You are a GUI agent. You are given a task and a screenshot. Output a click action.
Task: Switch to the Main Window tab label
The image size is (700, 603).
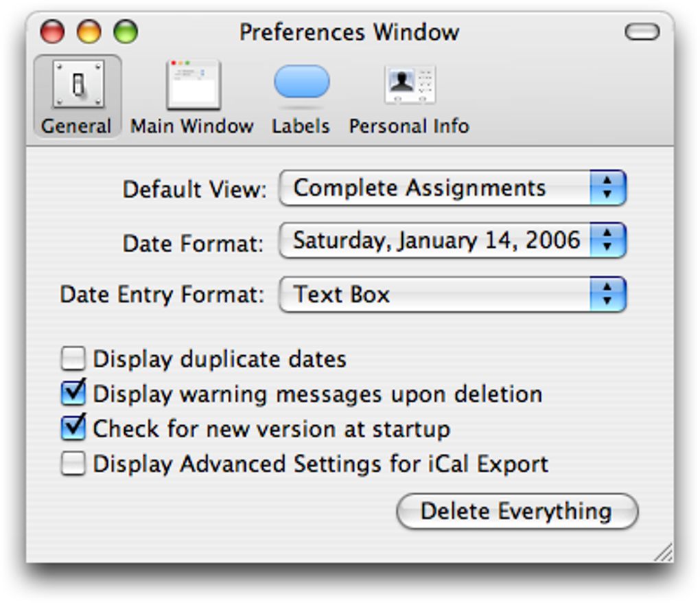pyautogui.click(x=192, y=126)
